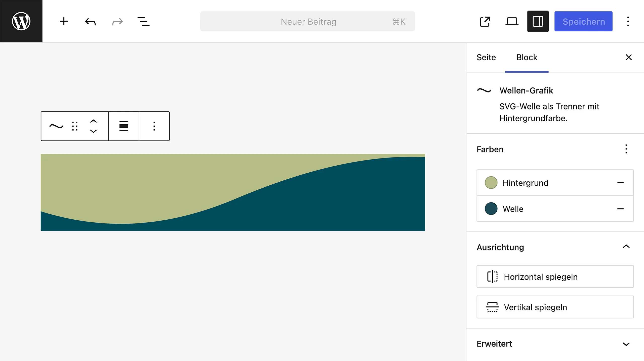The height and width of the screenshot is (361, 644).
Task: Click the Farben section heading
Action: [x=490, y=149]
